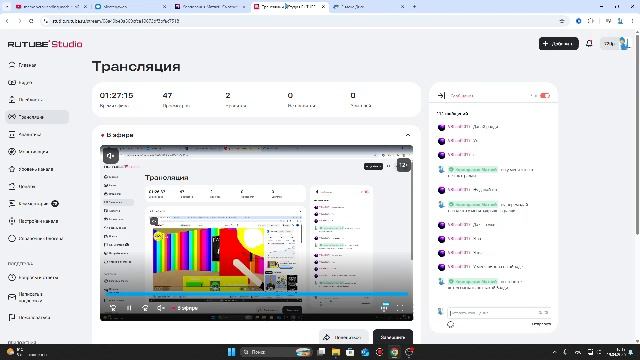Switch to the first browser tab

click(50, 7)
